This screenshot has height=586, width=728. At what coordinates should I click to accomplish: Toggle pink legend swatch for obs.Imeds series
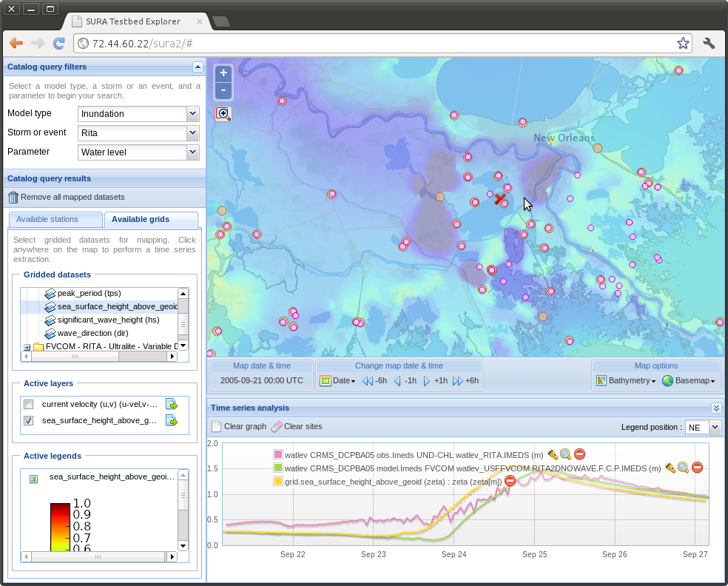click(x=278, y=454)
